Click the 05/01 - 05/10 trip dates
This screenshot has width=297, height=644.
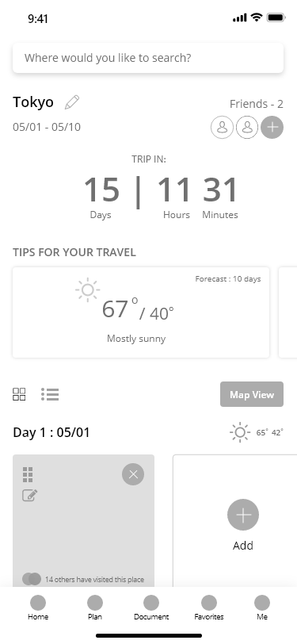47,127
